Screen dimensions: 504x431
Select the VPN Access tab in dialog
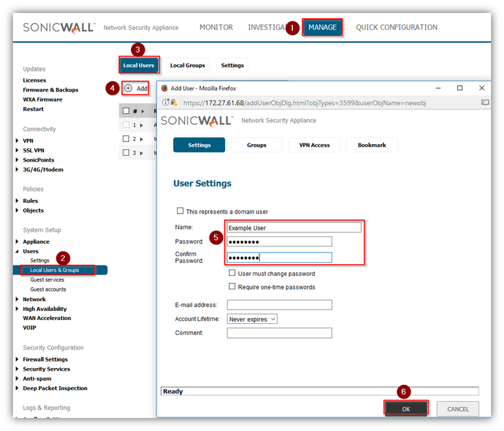315,145
